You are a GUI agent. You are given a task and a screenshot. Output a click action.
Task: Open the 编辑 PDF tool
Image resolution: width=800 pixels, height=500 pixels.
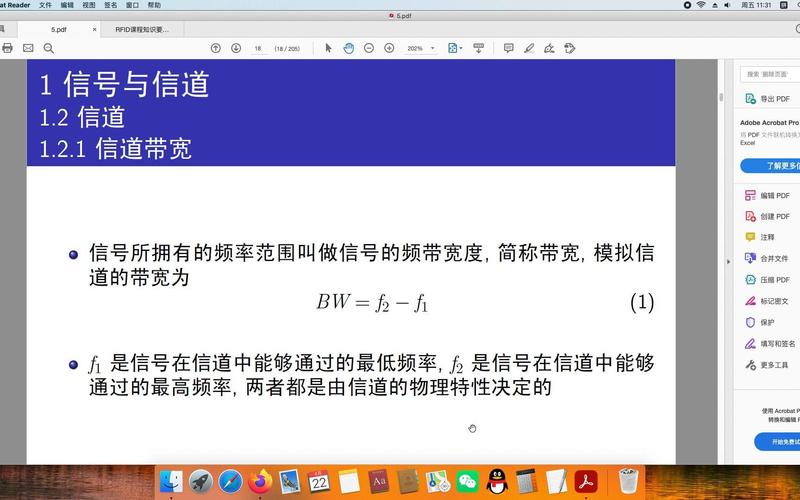(767, 195)
